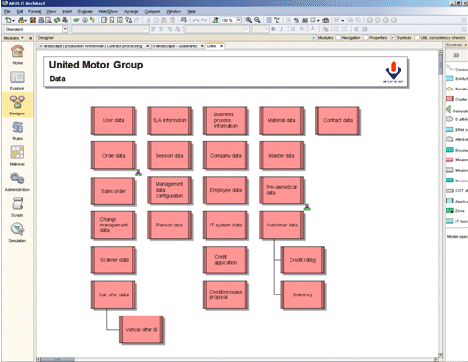The image size is (468, 362).
Task: Select the SLA information cluster
Action: tap(170, 120)
